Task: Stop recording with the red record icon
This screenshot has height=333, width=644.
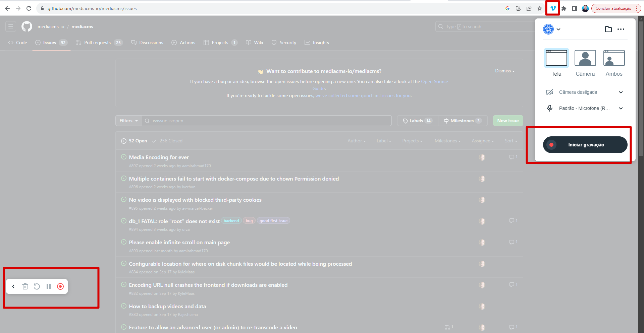Action: (60, 286)
